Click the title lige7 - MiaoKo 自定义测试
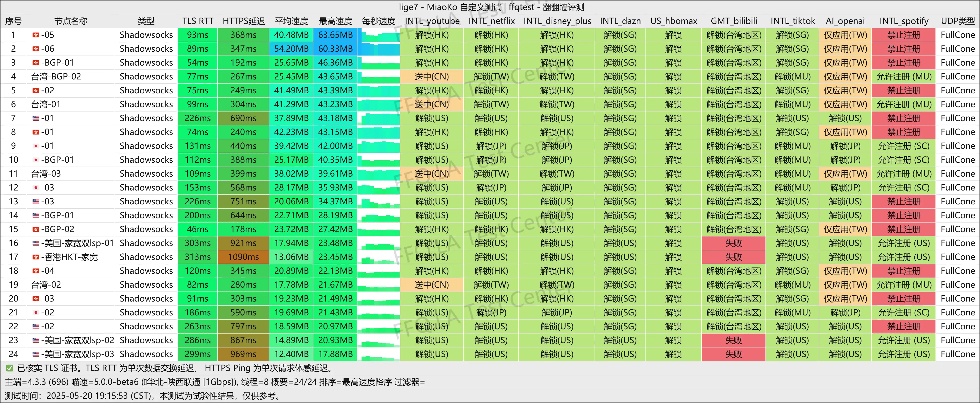Image resolution: width=980 pixels, height=403 pixels. 491,7
